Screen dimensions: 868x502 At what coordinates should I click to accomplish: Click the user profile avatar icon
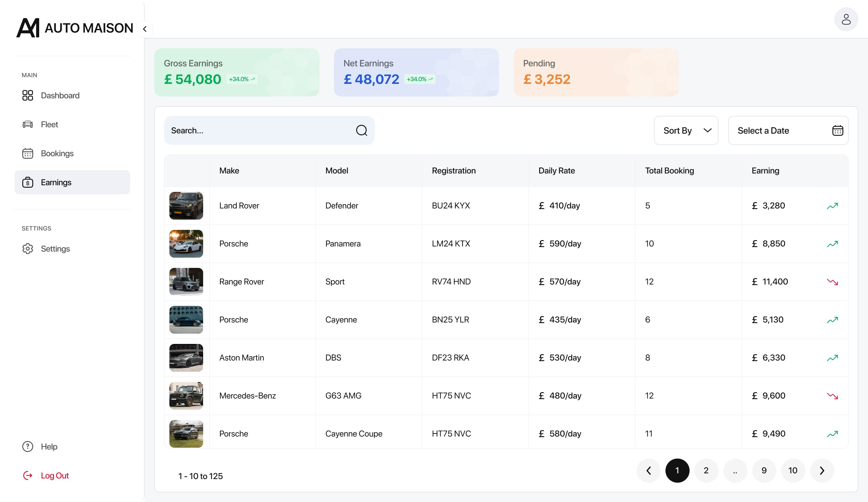tap(846, 19)
